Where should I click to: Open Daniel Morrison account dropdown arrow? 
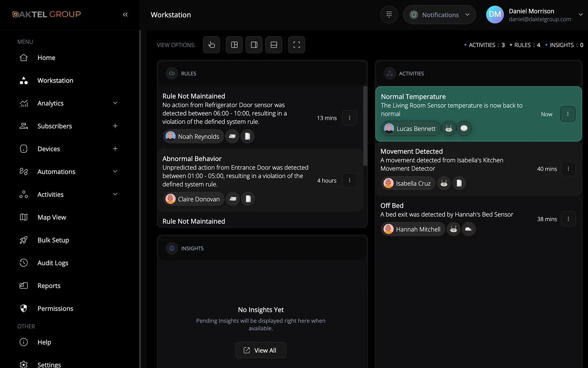click(x=581, y=15)
